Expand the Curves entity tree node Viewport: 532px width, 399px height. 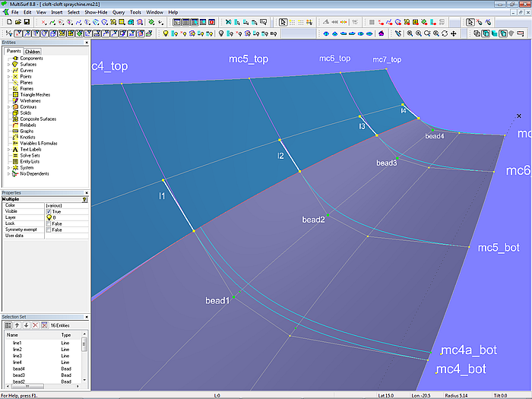coord(8,71)
